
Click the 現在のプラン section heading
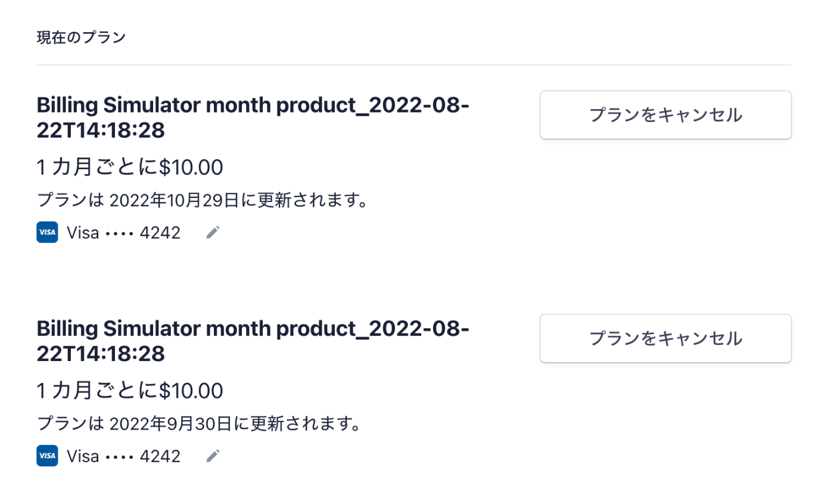point(81,38)
